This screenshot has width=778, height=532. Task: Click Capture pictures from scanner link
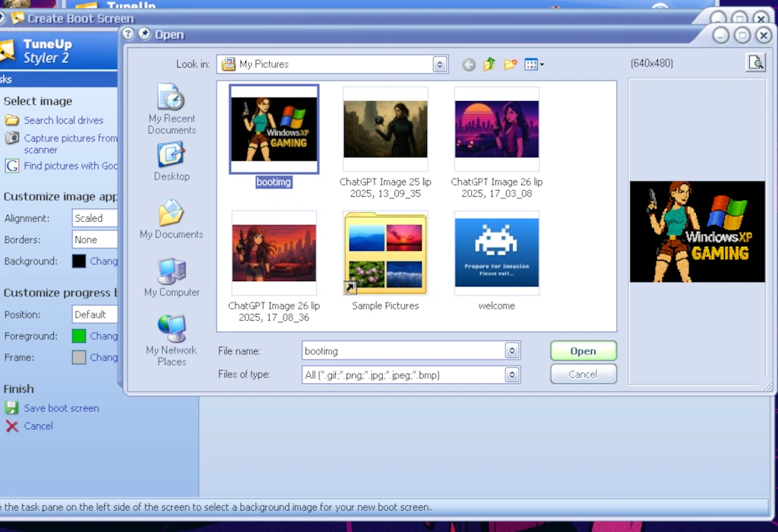click(x=71, y=144)
